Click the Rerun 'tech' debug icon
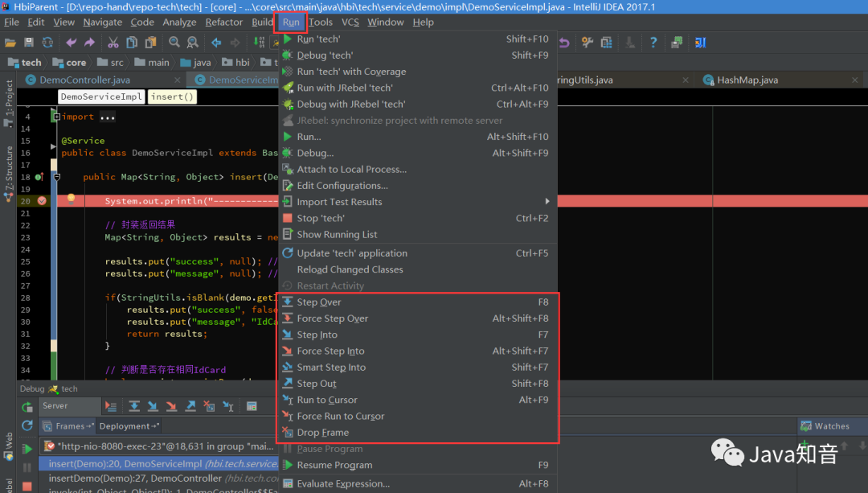This screenshot has height=493, width=868. tap(27, 407)
